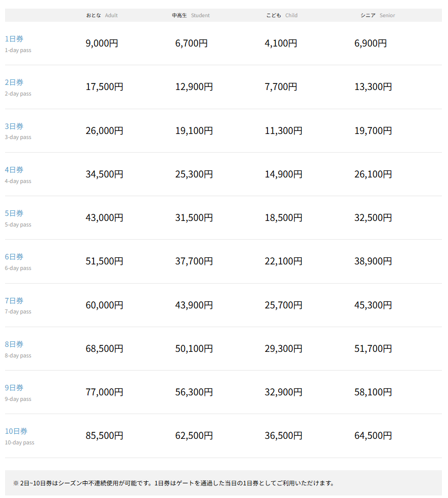Select the 3日券 3-day pass row label
The height and width of the screenshot is (498, 448).
point(14,126)
